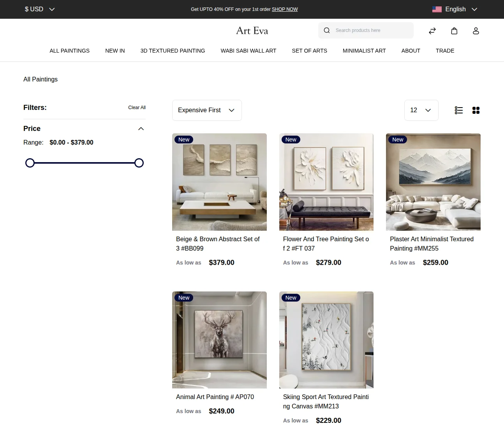Open the search icon in the header
The height and width of the screenshot is (440, 504).
[326, 30]
